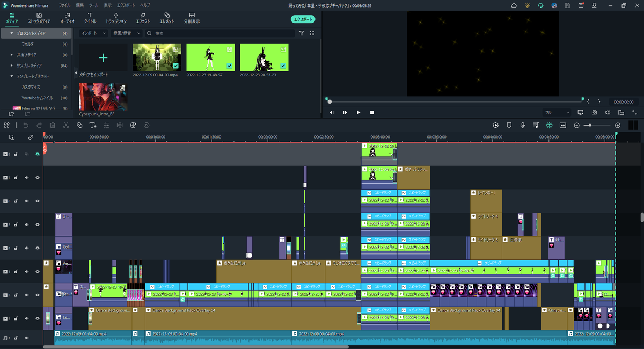Click the zoom to fit timeline icon
The image size is (644, 349).
(563, 125)
